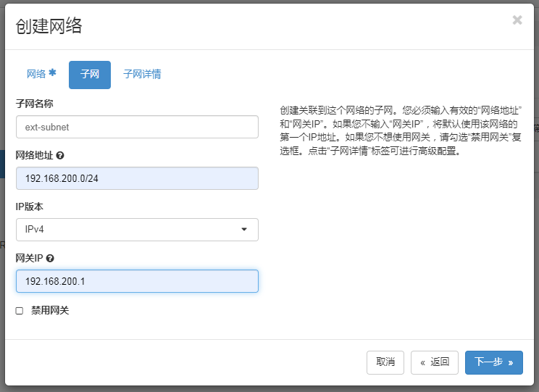539x392 pixels.
Task: Click the 子网名称 input field
Action: [x=137, y=127]
